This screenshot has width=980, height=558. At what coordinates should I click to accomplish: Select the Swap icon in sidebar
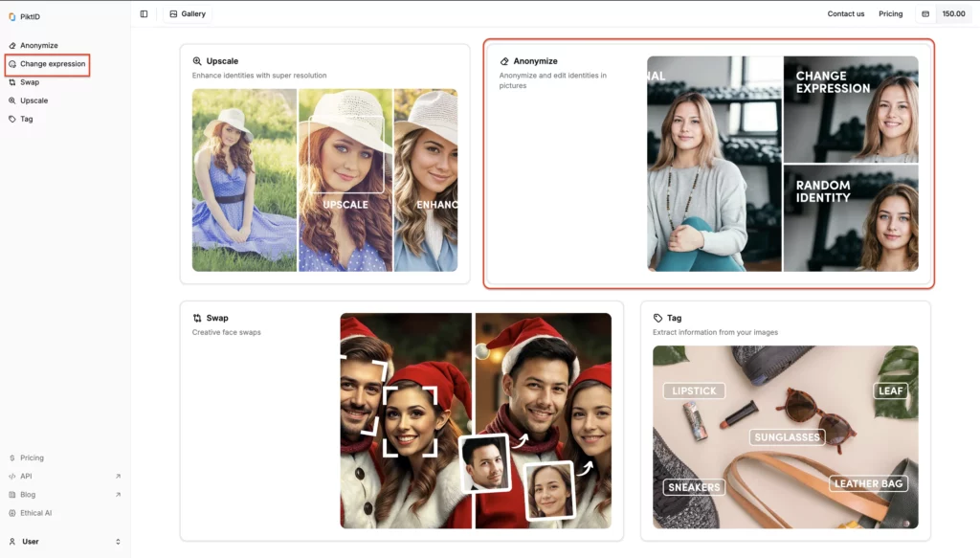coord(12,82)
